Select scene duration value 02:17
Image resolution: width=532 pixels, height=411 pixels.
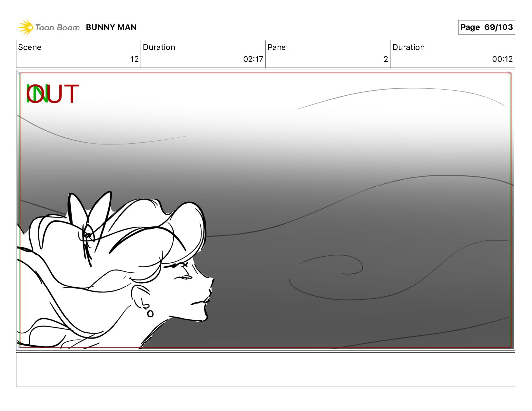coord(253,59)
